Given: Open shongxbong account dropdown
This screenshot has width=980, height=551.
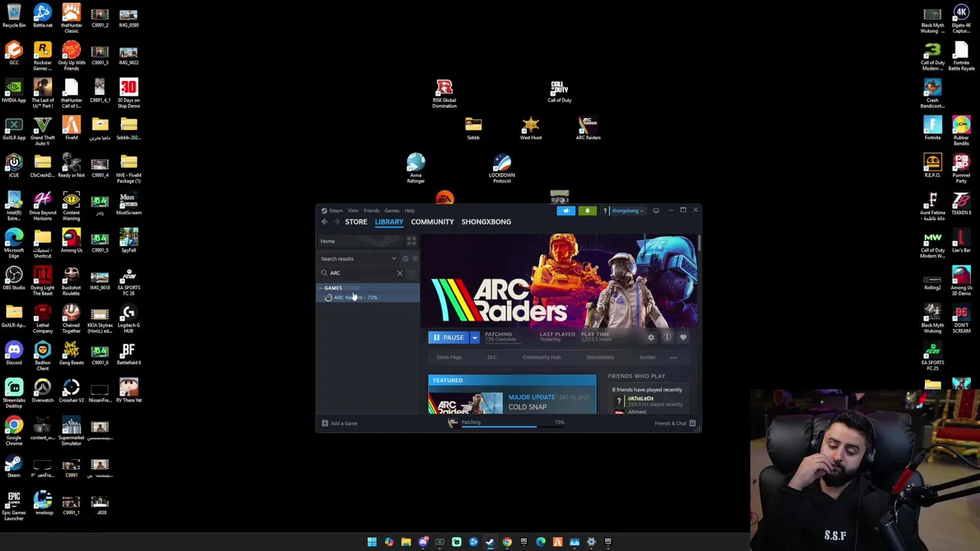Looking at the screenshot, I should [627, 210].
